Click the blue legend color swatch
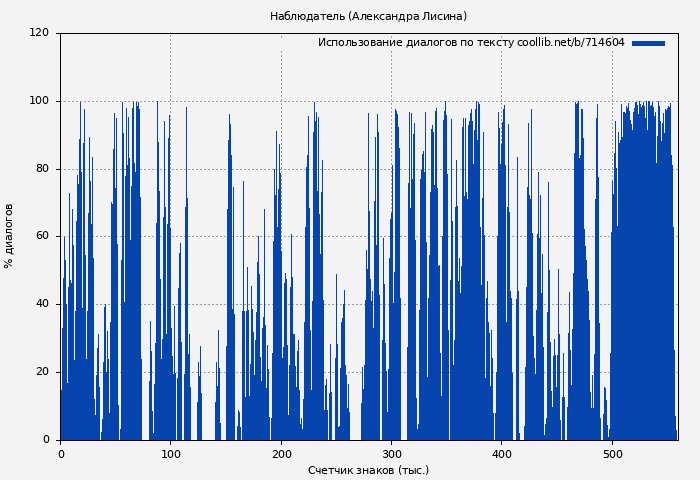Screen dimensions: 700x480 648,43
